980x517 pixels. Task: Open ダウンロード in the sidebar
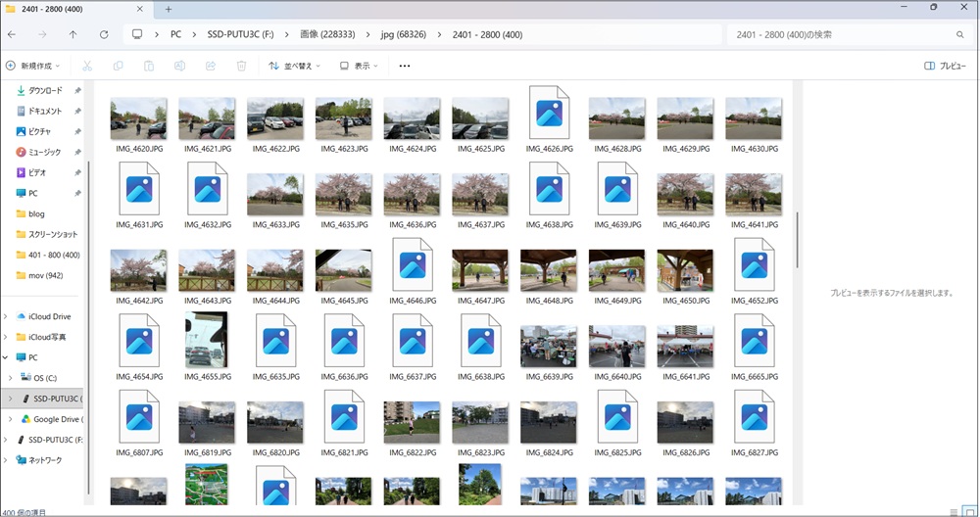point(46,90)
